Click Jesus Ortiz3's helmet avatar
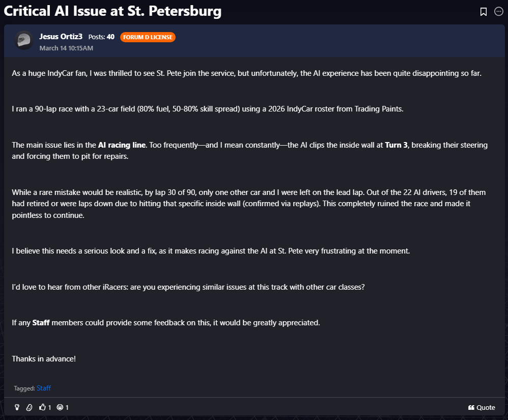Image resolution: width=508 pixels, height=420 pixels. click(x=23, y=40)
